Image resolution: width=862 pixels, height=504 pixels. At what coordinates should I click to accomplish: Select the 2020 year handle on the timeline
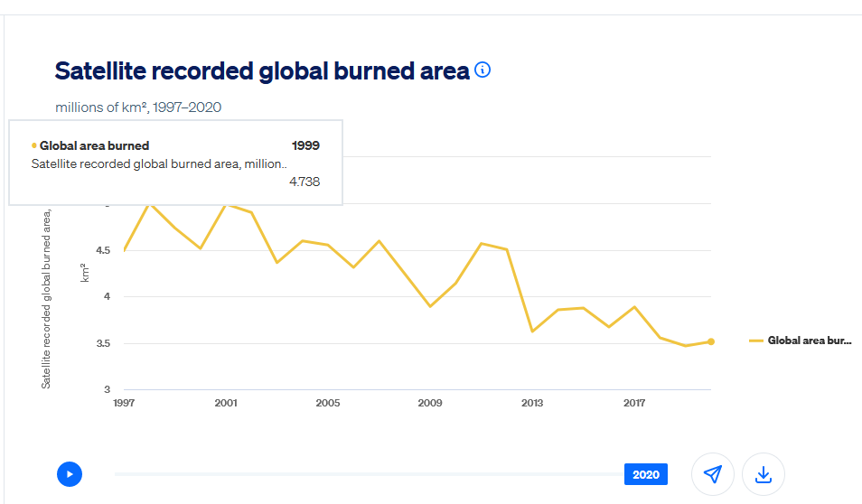pyautogui.click(x=645, y=474)
